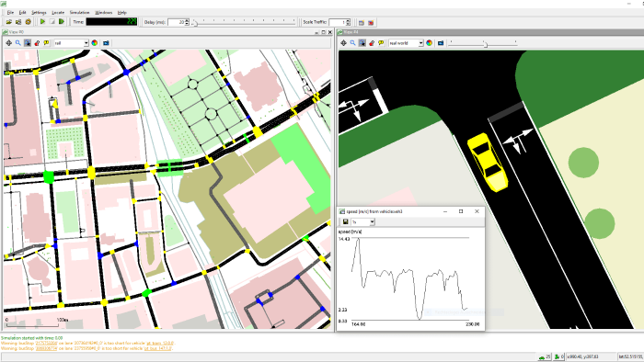Click the yellow vehicle in View #4

488,162
